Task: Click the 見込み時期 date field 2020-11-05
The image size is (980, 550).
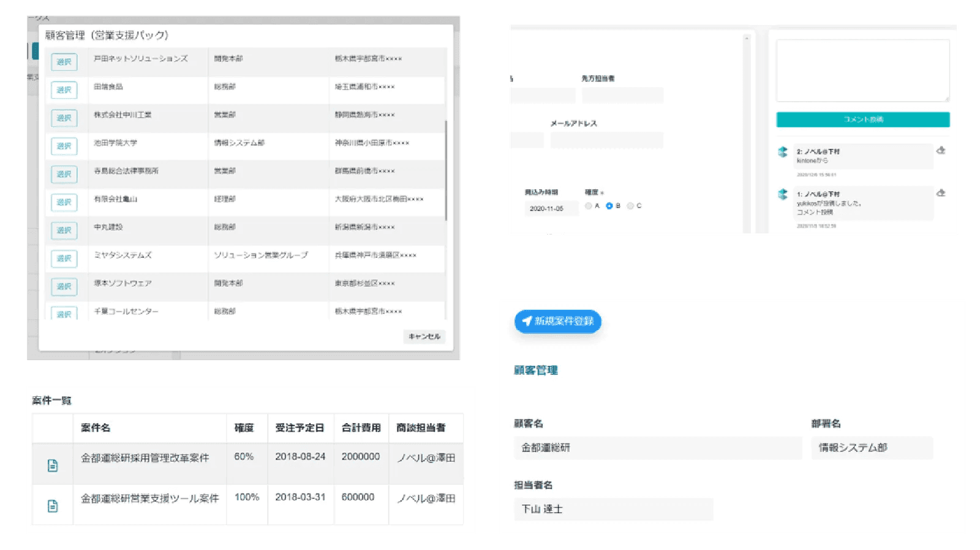Action: [551, 209]
